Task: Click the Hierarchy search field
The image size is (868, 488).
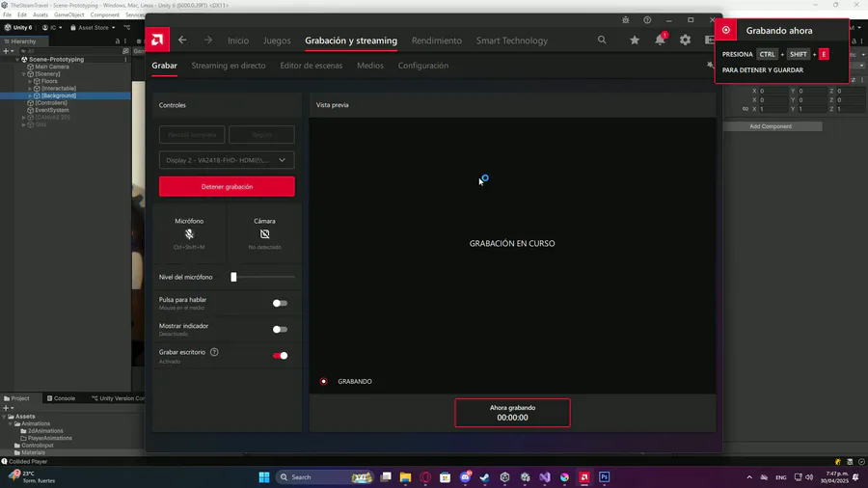Action: 70,51
